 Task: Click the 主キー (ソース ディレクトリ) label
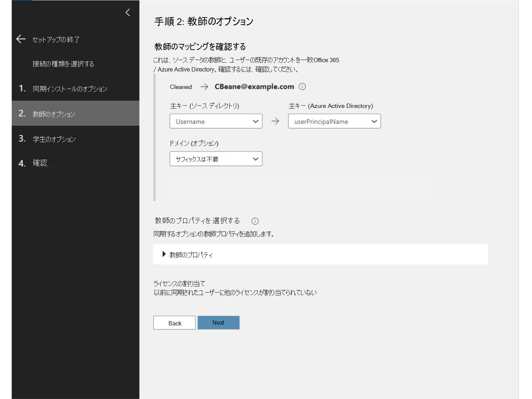point(205,106)
